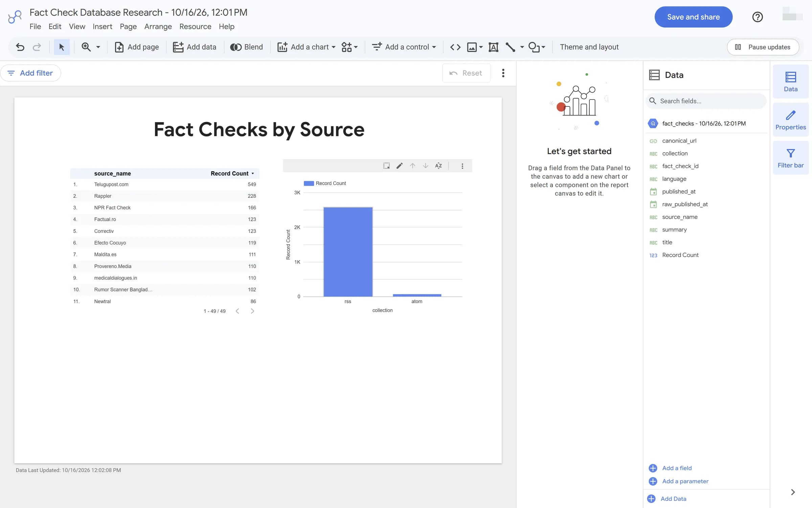Open the File menu
The height and width of the screenshot is (508, 812).
pos(35,26)
